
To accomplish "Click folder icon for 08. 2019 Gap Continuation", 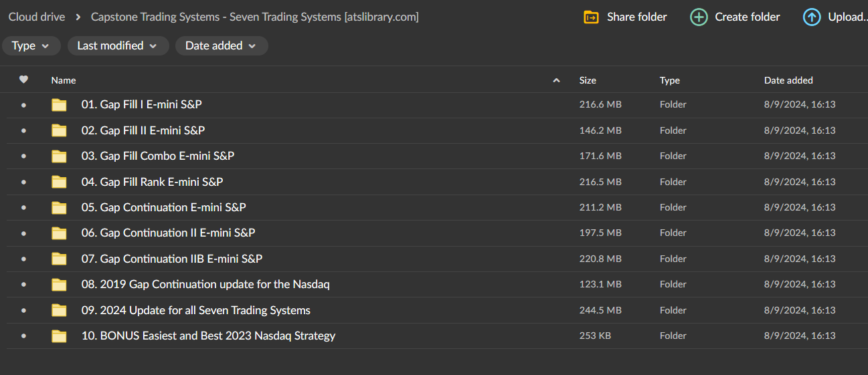I will click(60, 285).
